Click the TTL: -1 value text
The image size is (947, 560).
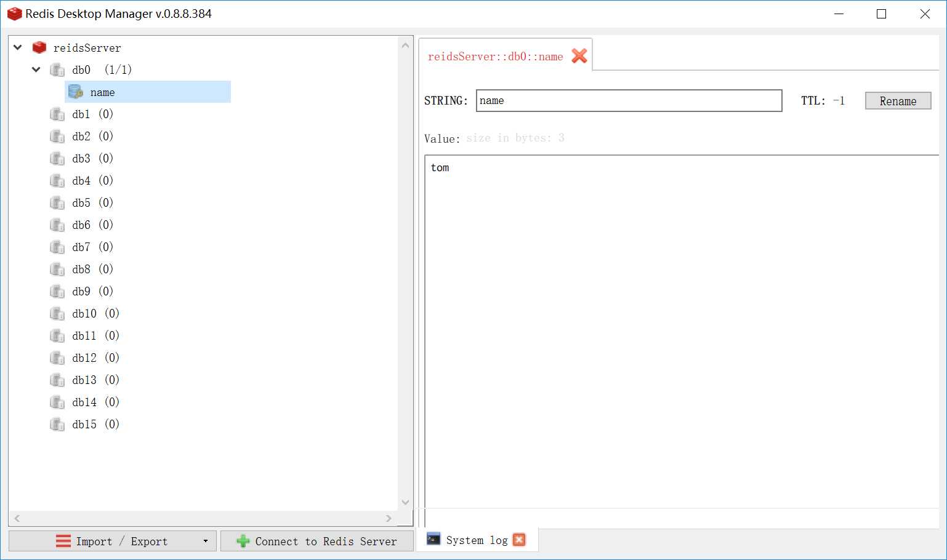(823, 100)
